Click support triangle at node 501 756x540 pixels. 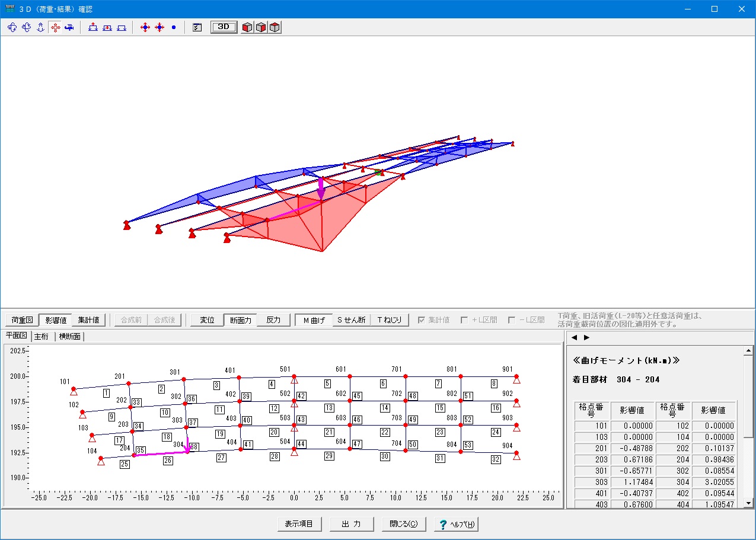click(294, 380)
